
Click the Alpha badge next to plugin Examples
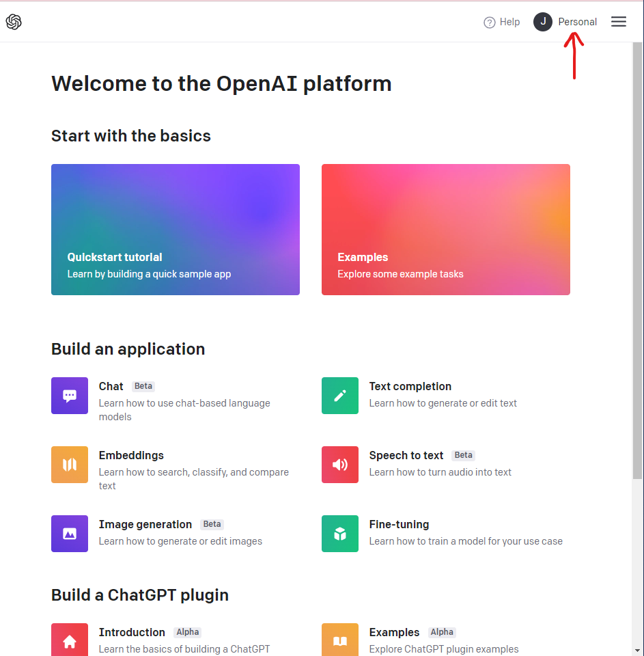pyautogui.click(x=442, y=632)
